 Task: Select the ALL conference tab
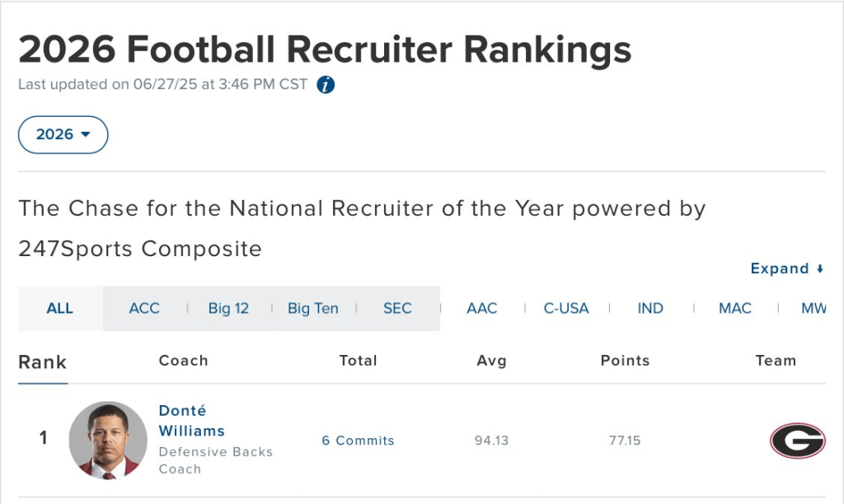pos(60,308)
